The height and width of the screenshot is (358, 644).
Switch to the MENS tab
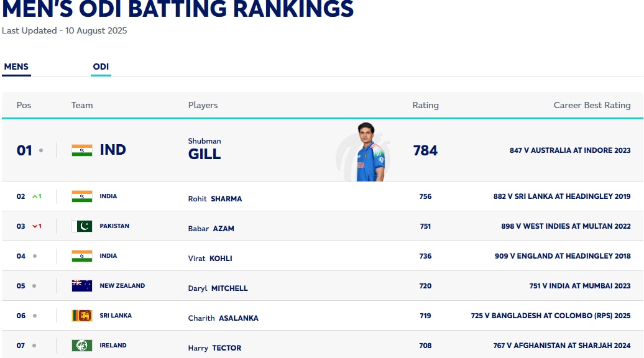pyautogui.click(x=16, y=67)
